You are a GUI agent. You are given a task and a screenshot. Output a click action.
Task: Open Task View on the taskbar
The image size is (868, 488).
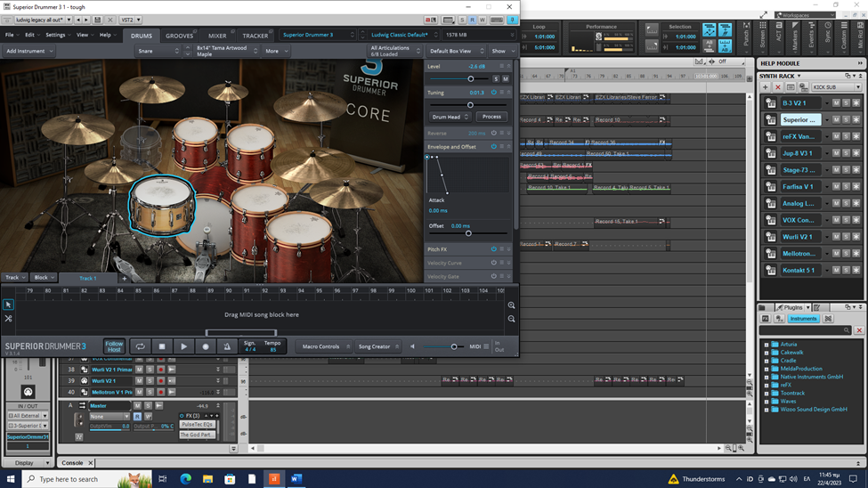tap(163, 478)
